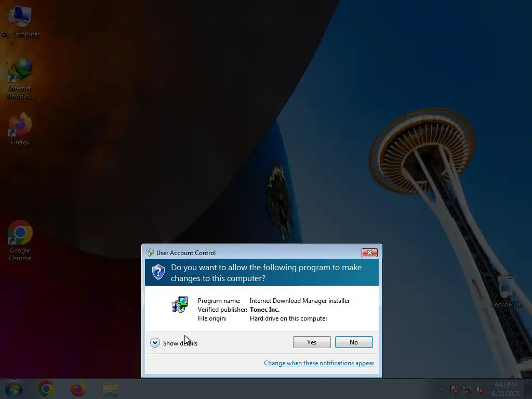This screenshot has height=399, width=532.
Task: Launch Chrome from the taskbar
Action: [x=46, y=389]
